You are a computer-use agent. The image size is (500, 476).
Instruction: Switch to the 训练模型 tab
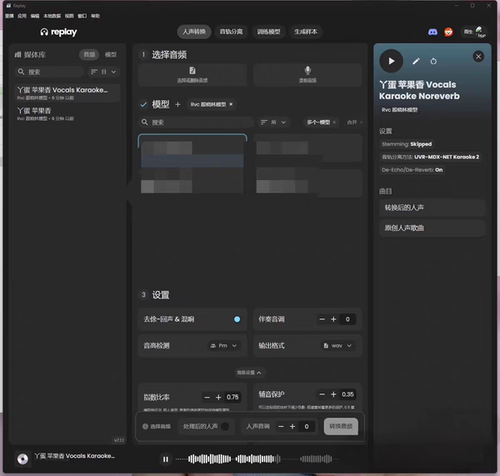tap(268, 32)
